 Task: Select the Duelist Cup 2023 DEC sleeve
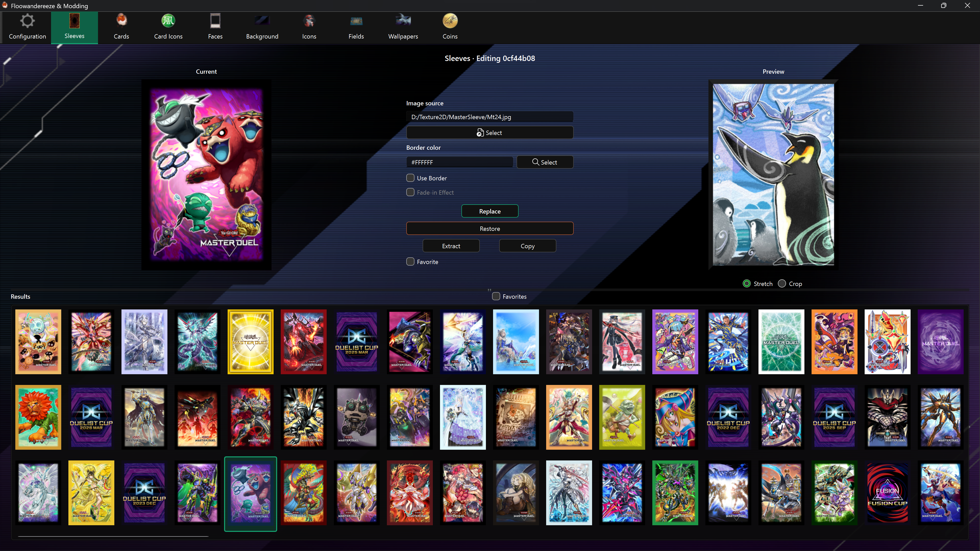(x=144, y=493)
